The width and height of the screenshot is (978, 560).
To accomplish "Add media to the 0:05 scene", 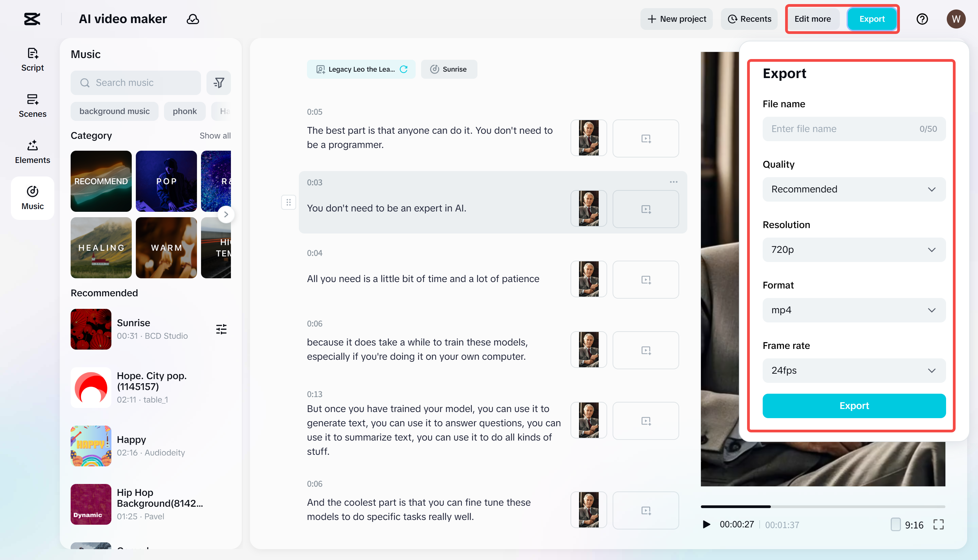I will coord(646,138).
